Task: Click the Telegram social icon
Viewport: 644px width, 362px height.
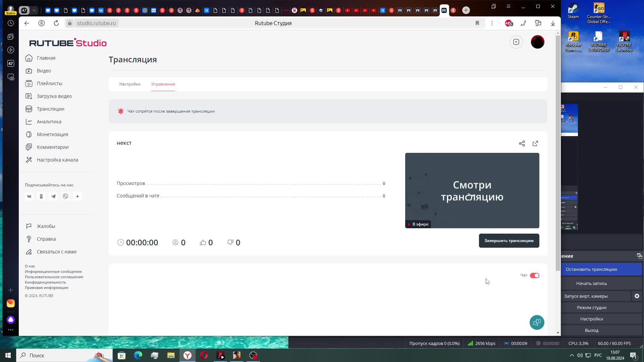Action: tap(53, 196)
